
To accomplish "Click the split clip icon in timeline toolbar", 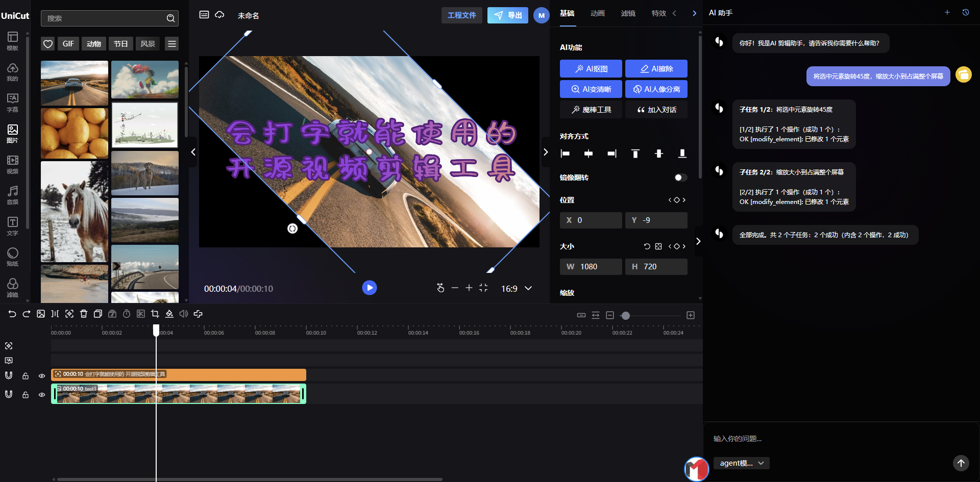I will coord(55,314).
